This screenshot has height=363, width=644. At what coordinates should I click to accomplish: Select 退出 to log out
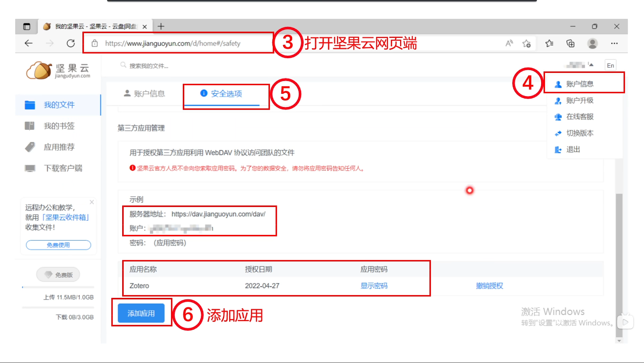click(x=573, y=149)
